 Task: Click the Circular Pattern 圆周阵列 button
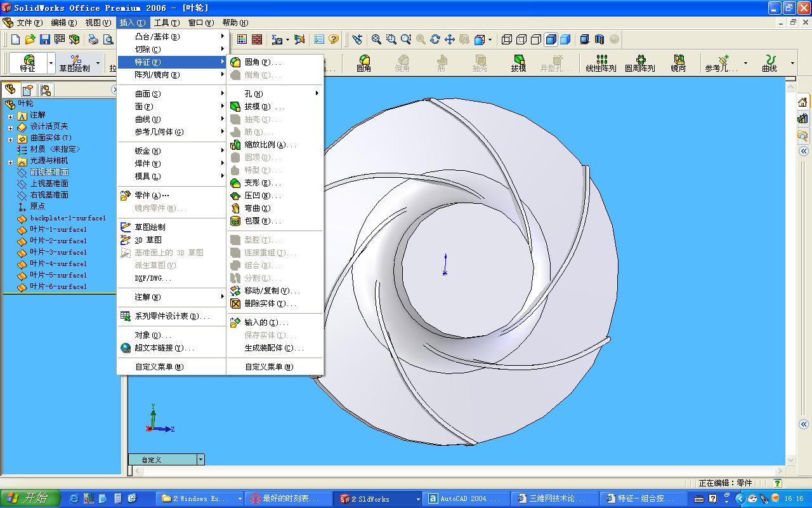coord(640,63)
